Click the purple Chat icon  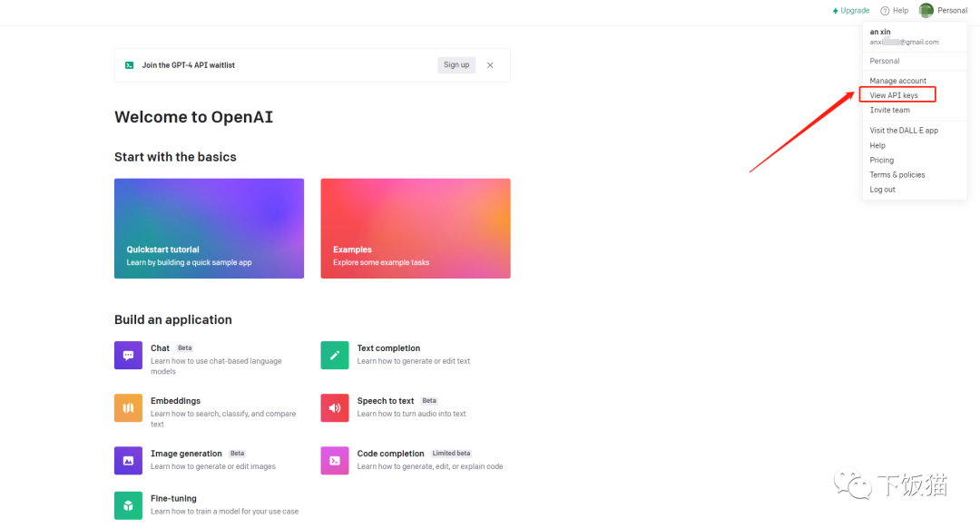[128, 355]
